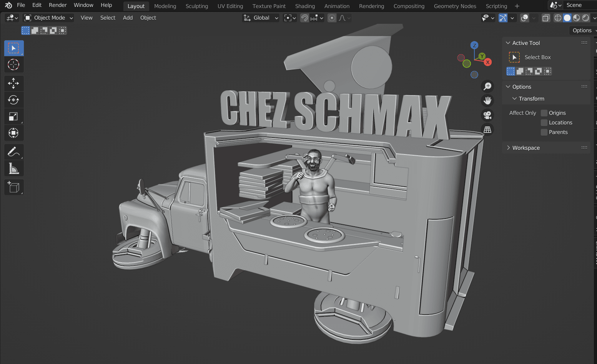Screen dimensions: 597x364
Task: Click the Blender logo menu icon
Action: coord(8,5)
